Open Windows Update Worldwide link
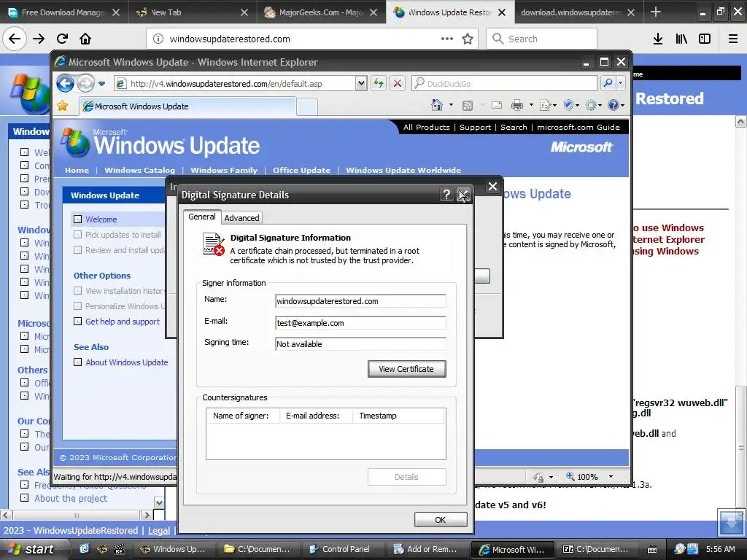Image resolution: width=747 pixels, height=560 pixels. point(403,170)
